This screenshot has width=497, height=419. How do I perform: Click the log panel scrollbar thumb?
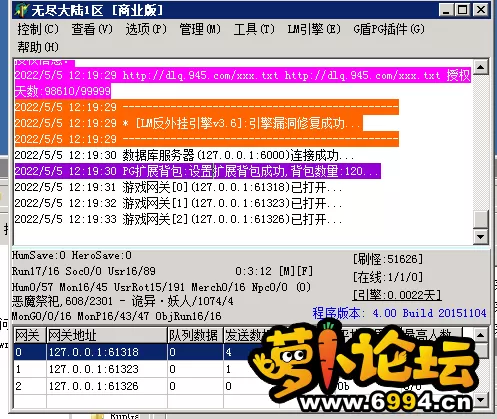point(480,219)
